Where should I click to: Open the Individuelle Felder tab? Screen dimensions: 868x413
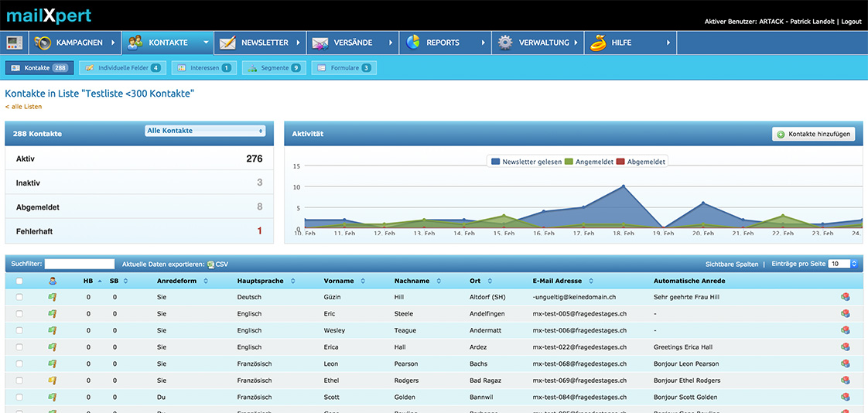coord(122,68)
